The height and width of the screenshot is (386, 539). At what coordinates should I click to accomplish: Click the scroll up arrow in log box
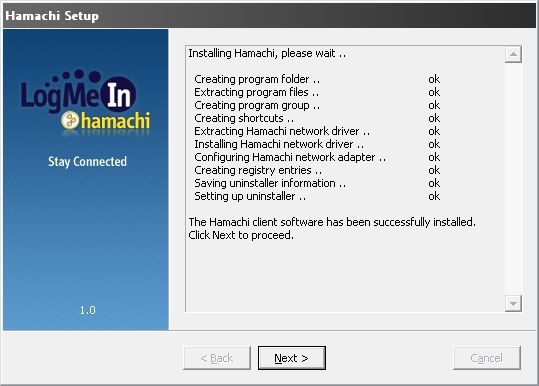point(513,54)
